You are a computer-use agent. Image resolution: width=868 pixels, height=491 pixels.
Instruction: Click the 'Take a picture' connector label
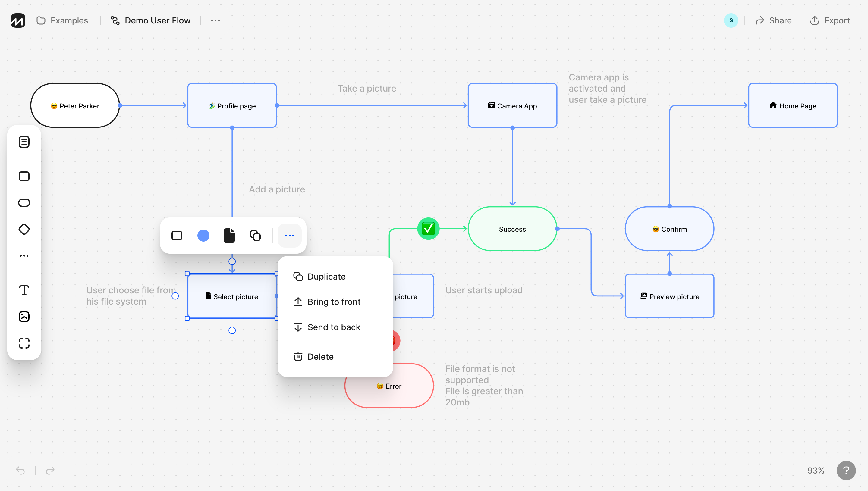[367, 88]
